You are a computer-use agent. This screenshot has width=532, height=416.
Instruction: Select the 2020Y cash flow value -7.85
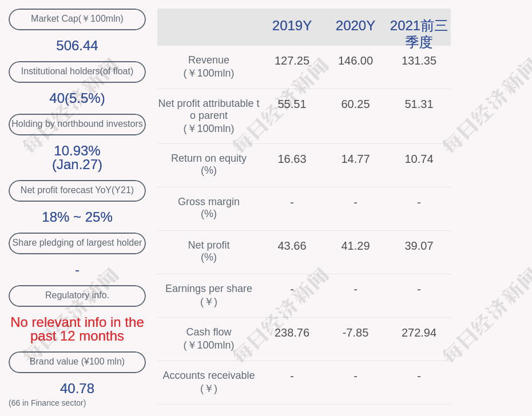355,333
